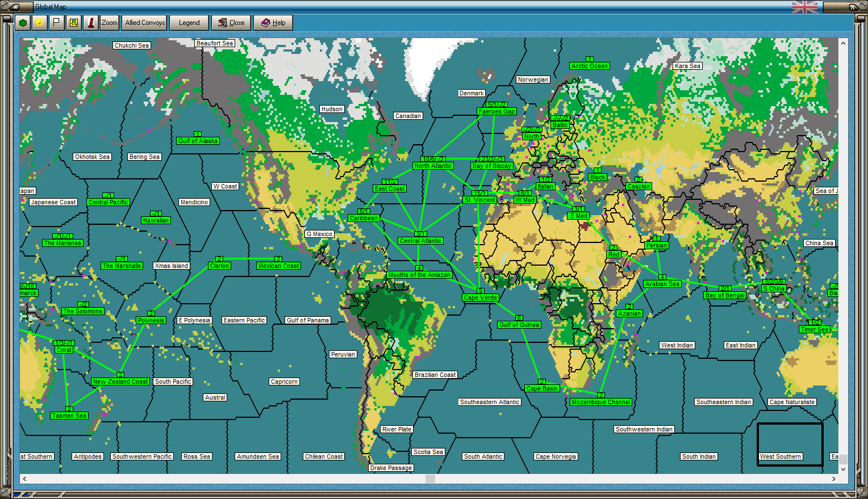The width and height of the screenshot is (868, 499).
Task: Click the map's vertical scrollbar down arrow
Action: pos(843,469)
